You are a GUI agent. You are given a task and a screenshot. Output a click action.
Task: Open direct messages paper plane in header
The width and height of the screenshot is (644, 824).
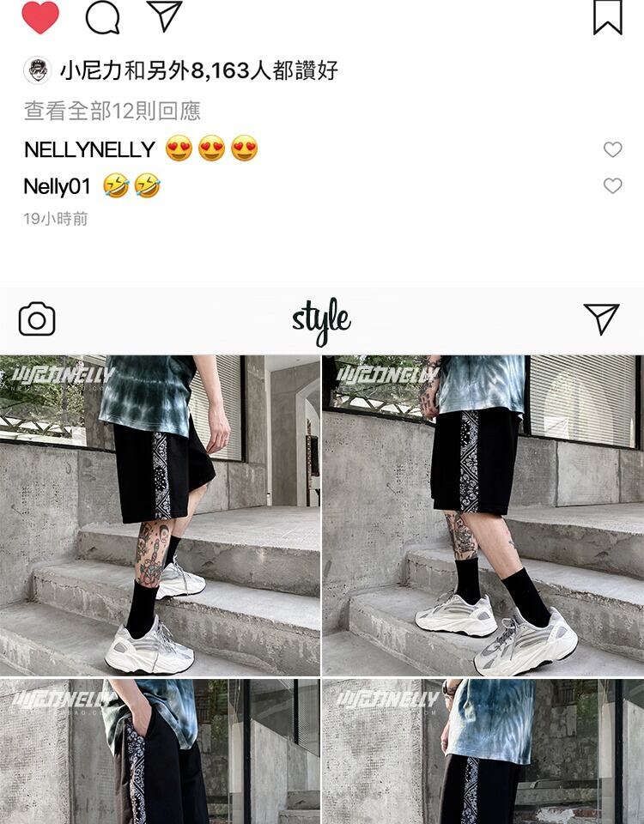point(601,318)
